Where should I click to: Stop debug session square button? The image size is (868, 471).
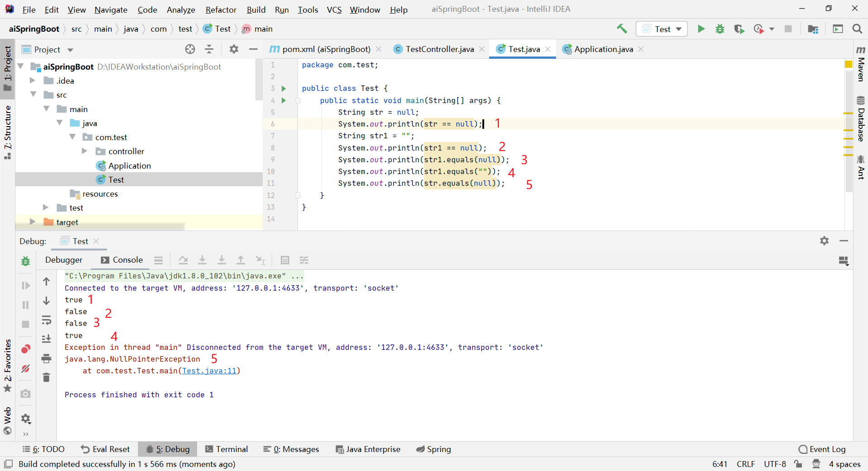click(x=26, y=325)
